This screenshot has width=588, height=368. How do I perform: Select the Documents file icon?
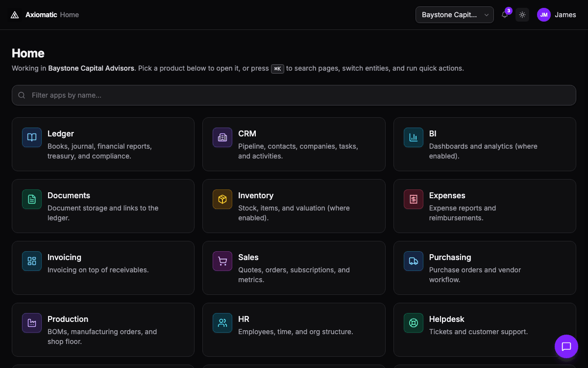(x=32, y=199)
